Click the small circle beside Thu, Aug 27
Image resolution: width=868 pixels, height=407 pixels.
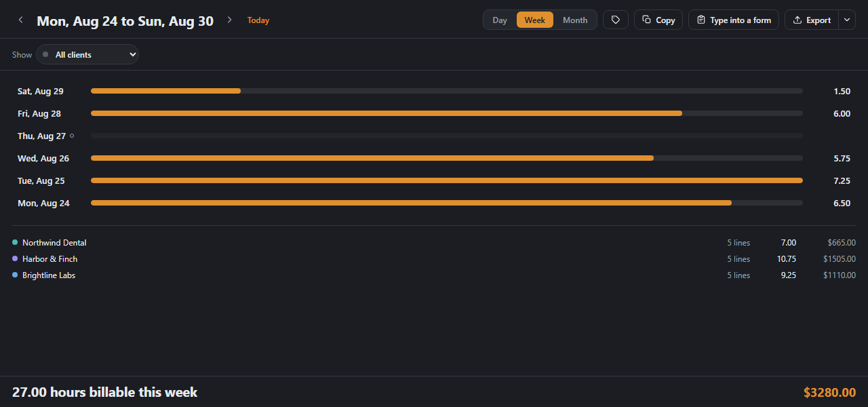[x=72, y=136]
